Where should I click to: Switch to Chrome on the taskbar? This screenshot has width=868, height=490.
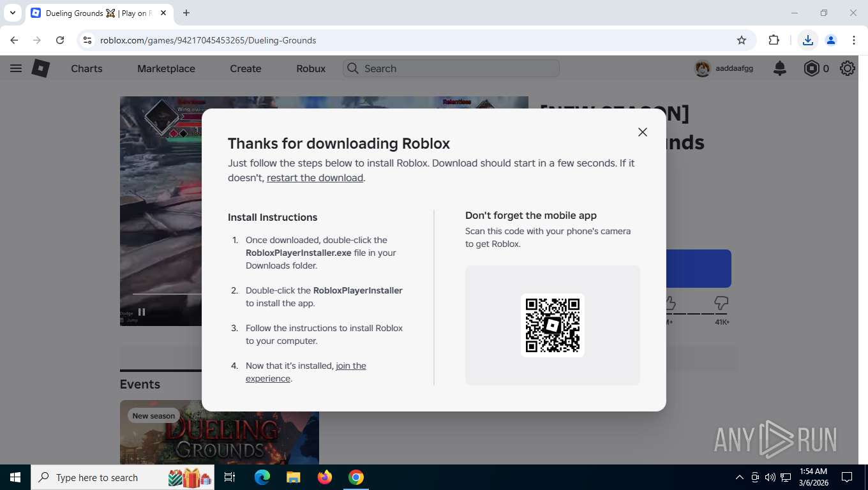coord(356,477)
